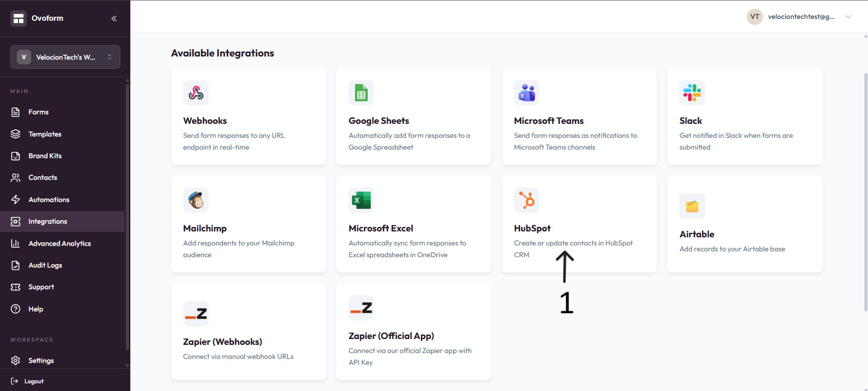Click the Zapier (Webhooks) icon
Screen dimensions: 868x391
pyautogui.click(x=196, y=314)
